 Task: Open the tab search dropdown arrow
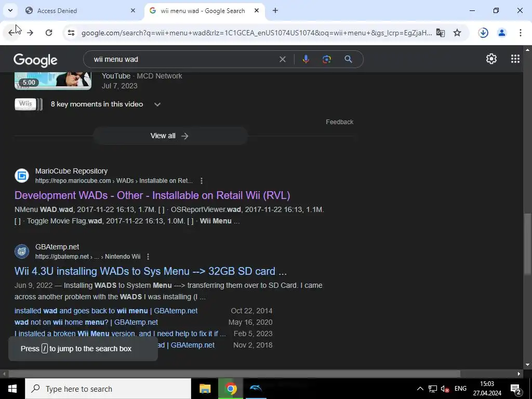(x=10, y=10)
